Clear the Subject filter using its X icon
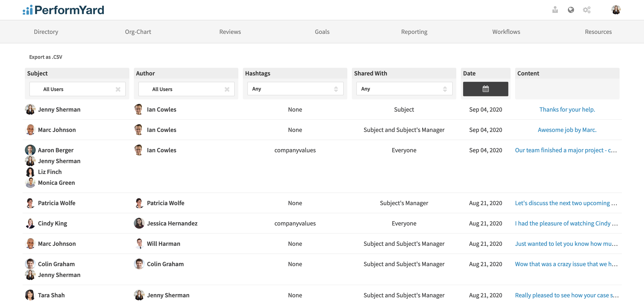The image size is (644, 305). pos(118,89)
